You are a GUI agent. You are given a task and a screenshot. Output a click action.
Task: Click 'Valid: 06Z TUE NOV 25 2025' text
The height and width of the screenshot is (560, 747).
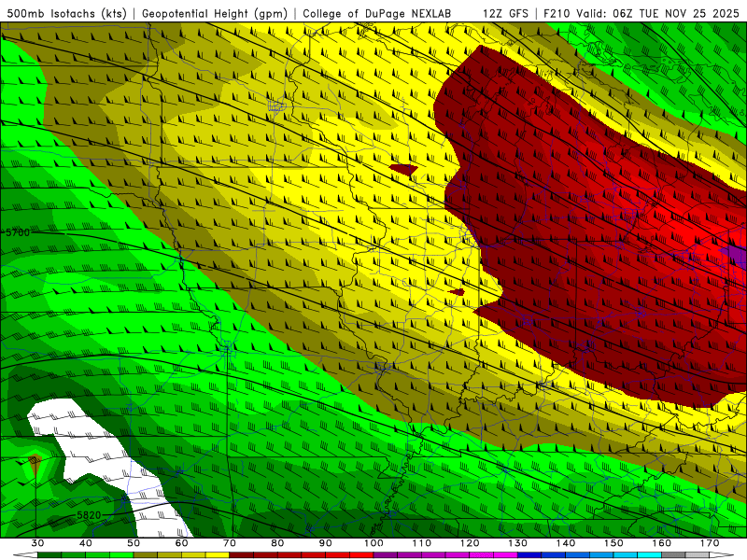[657, 14]
